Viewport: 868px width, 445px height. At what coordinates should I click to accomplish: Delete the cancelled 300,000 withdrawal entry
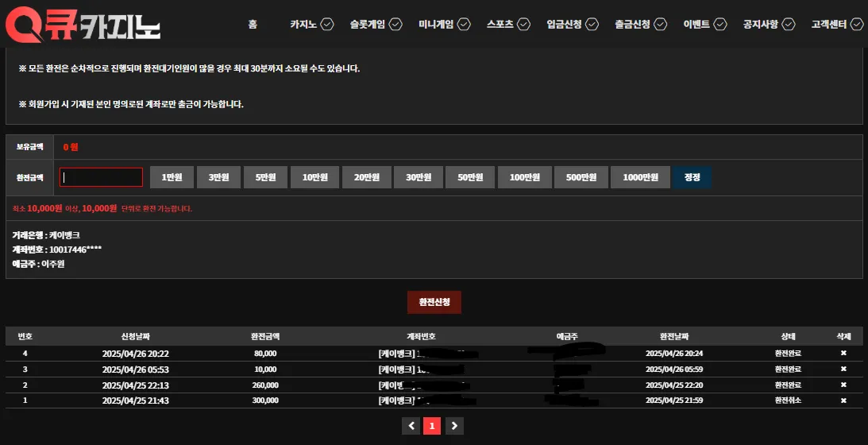(x=843, y=400)
